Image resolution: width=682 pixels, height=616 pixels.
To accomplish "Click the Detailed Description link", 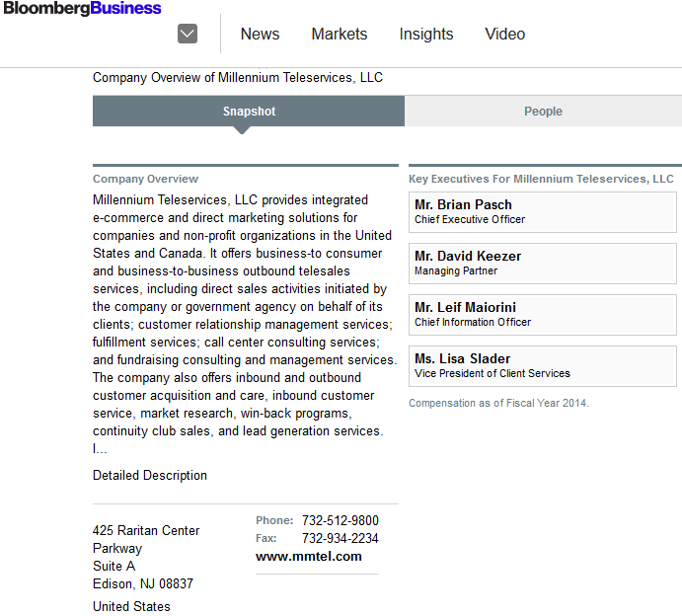I will click(x=150, y=475).
